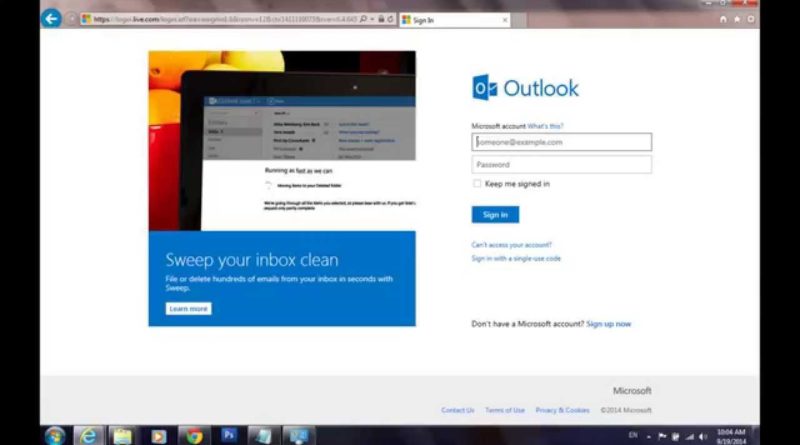This screenshot has height=445, width=800.
Task: Open Google Chrome from taskbar
Action: (x=193, y=435)
